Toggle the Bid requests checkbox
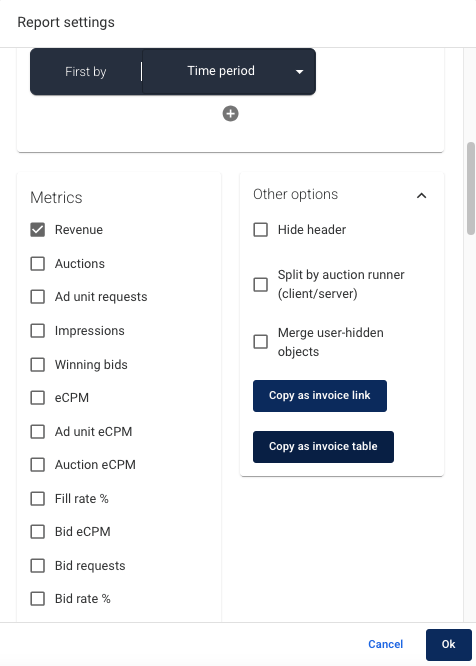 pyautogui.click(x=38, y=565)
